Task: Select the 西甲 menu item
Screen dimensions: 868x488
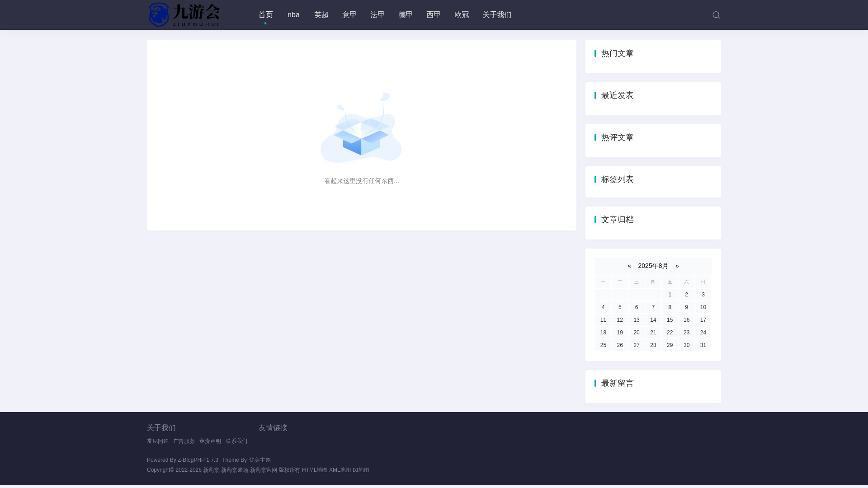Action: coord(434,15)
